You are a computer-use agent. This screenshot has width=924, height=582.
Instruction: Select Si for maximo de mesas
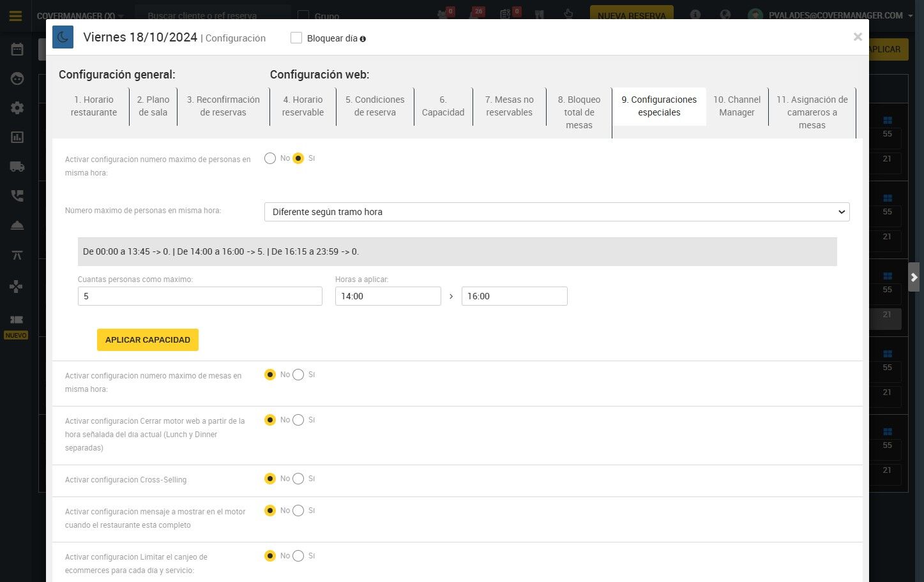[x=298, y=375]
